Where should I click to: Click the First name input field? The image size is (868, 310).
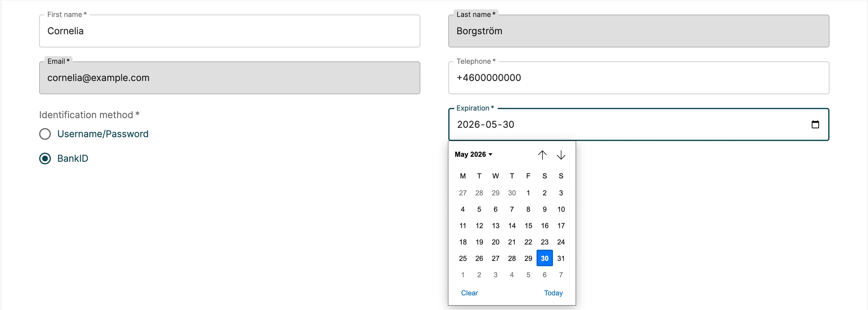[229, 31]
